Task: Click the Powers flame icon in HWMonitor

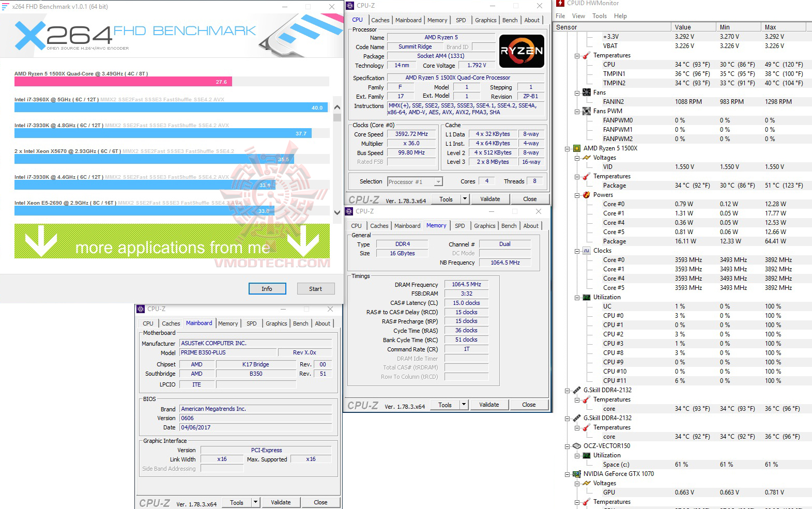Action: point(587,195)
